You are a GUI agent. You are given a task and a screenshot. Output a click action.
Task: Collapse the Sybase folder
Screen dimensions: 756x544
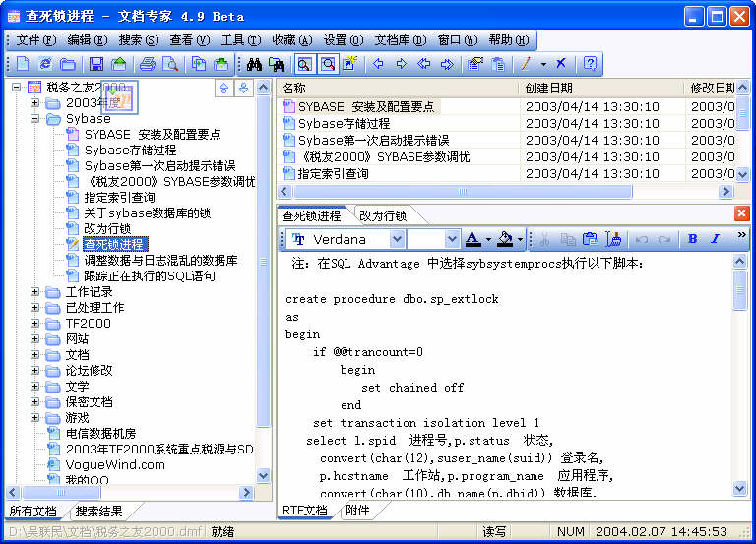click(34, 118)
